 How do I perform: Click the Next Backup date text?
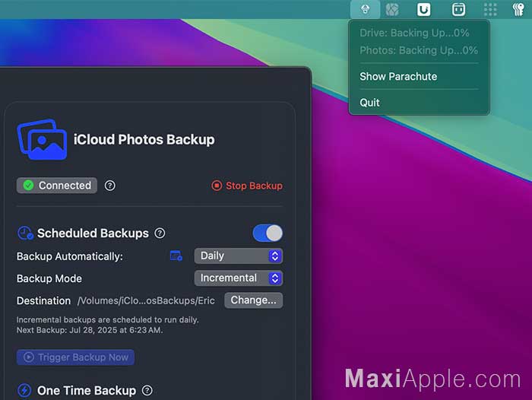90,330
